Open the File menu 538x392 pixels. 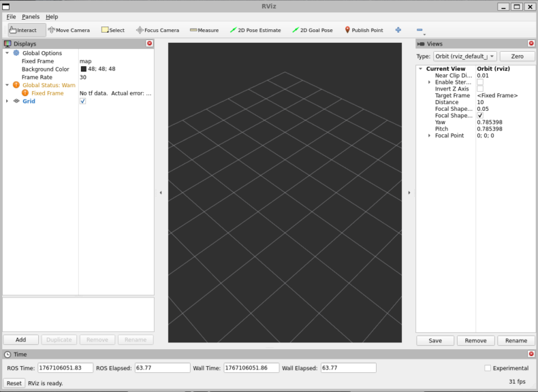coord(11,16)
